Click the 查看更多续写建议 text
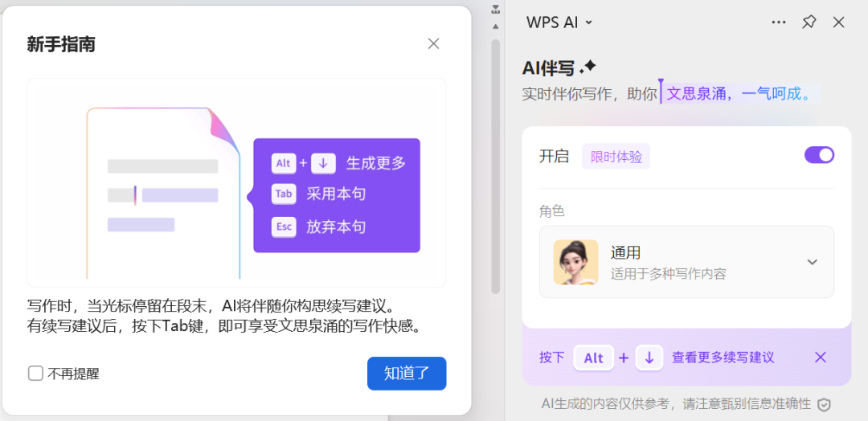Image resolution: width=868 pixels, height=421 pixels. click(x=723, y=358)
